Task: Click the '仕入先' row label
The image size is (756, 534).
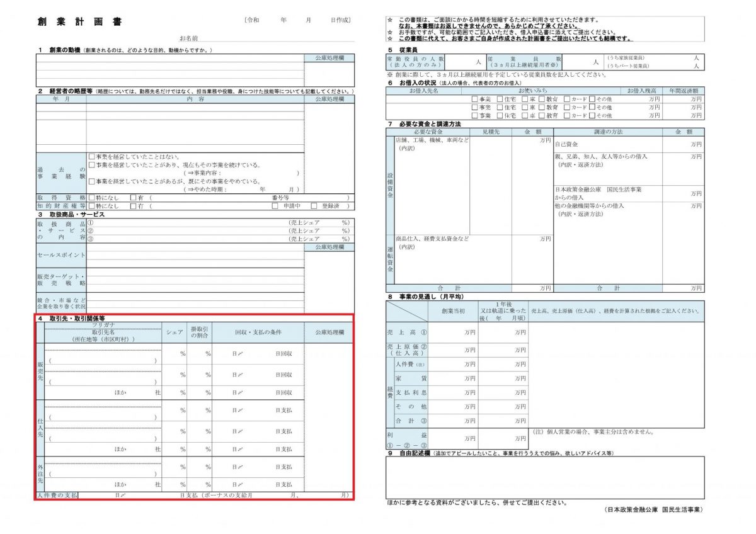Action: coord(40,428)
